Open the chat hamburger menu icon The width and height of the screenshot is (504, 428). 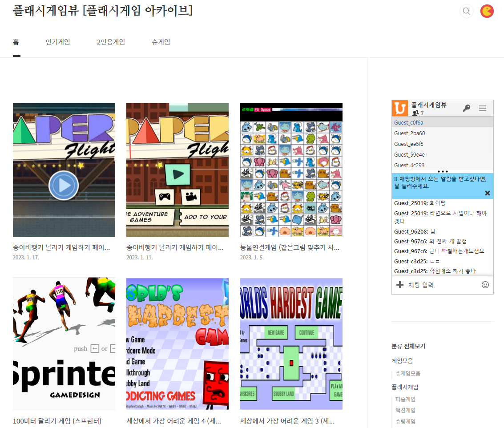pyautogui.click(x=483, y=108)
